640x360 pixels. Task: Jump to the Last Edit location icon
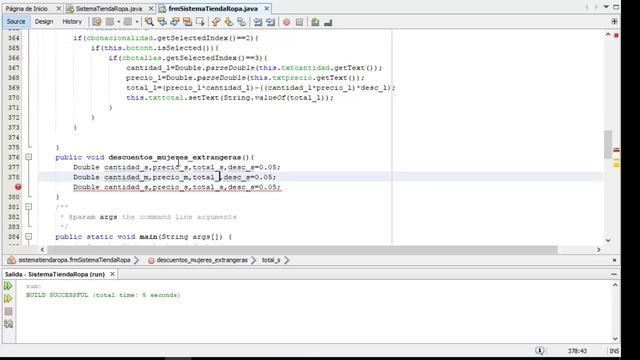97,22
